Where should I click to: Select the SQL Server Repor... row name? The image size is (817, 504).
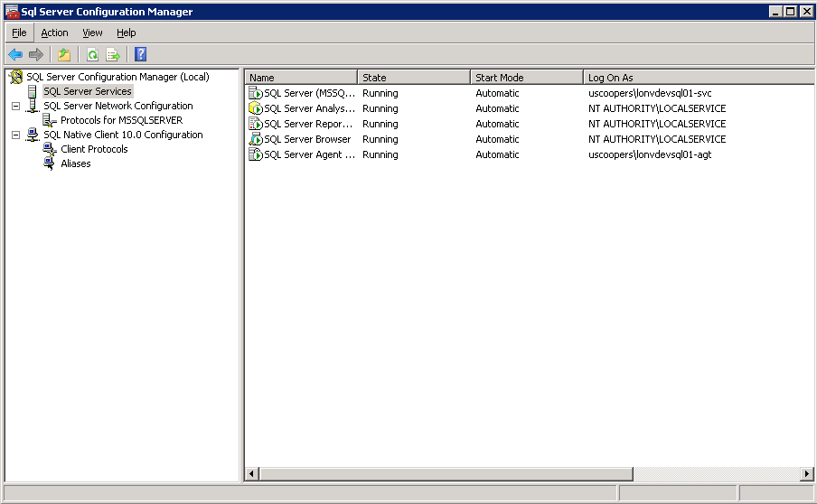[x=308, y=124]
